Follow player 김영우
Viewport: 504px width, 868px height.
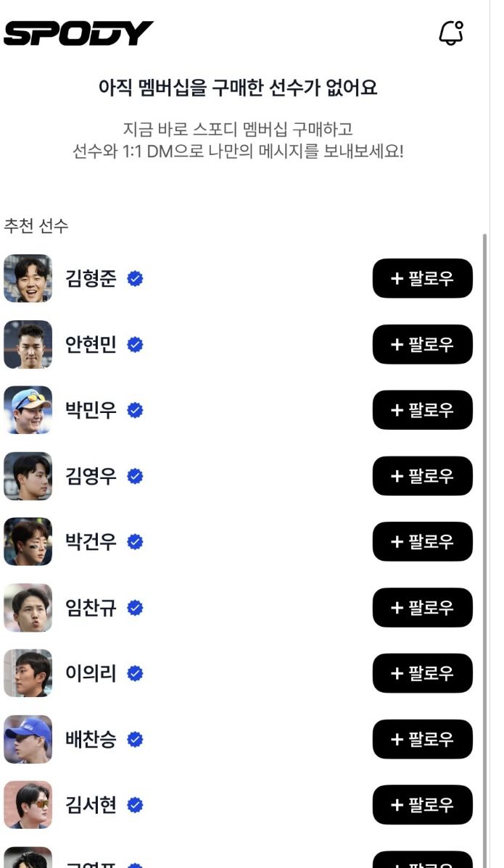(x=422, y=476)
